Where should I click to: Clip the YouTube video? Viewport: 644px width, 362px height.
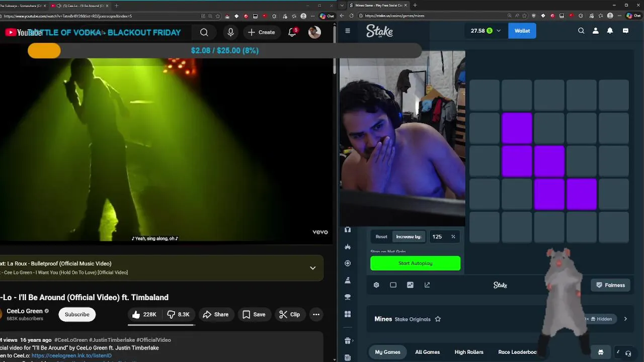point(289,314)
